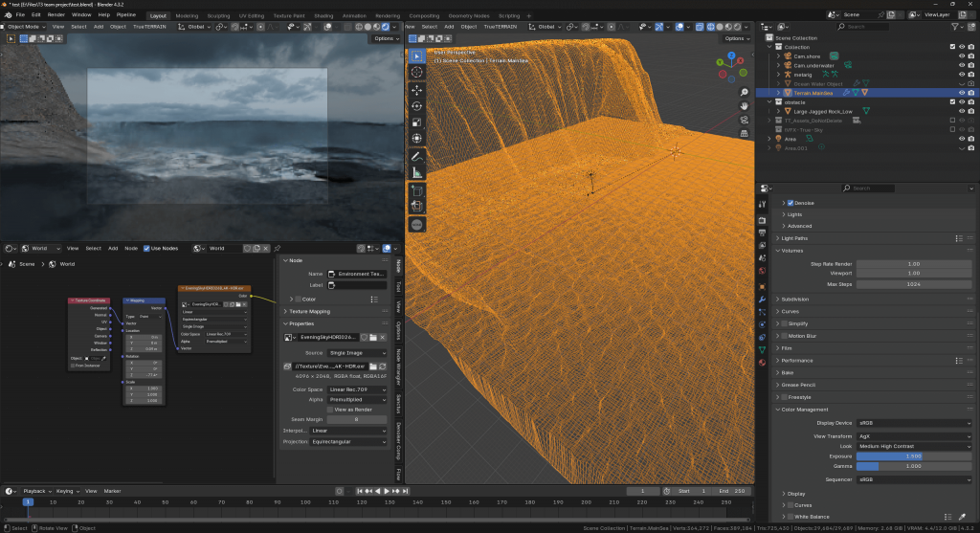
Task: Select the Annotate tool
Action: [416, 155]
